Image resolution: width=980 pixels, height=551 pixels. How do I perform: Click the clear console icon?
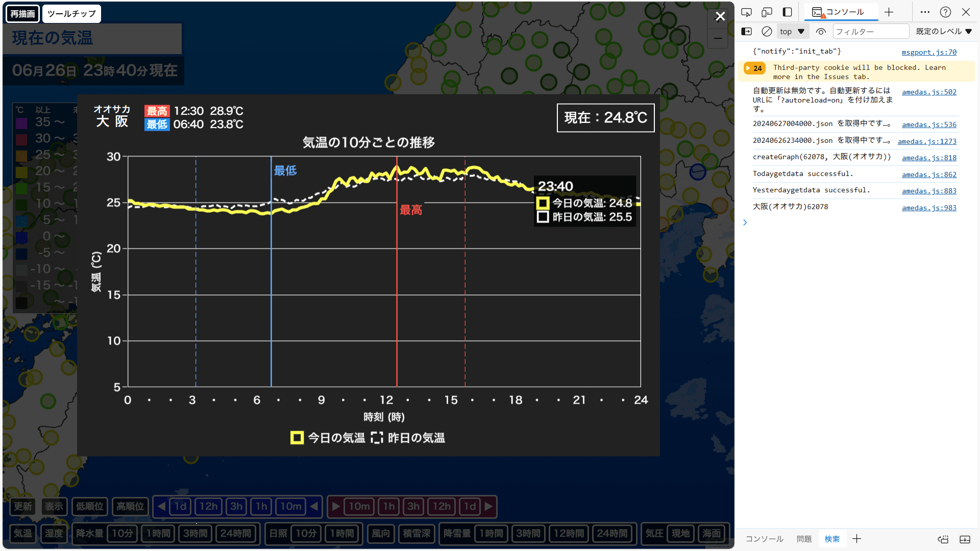(767, 32)
